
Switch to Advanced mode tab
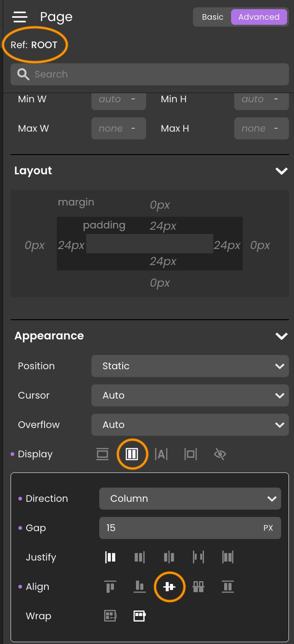coord(259,17)
